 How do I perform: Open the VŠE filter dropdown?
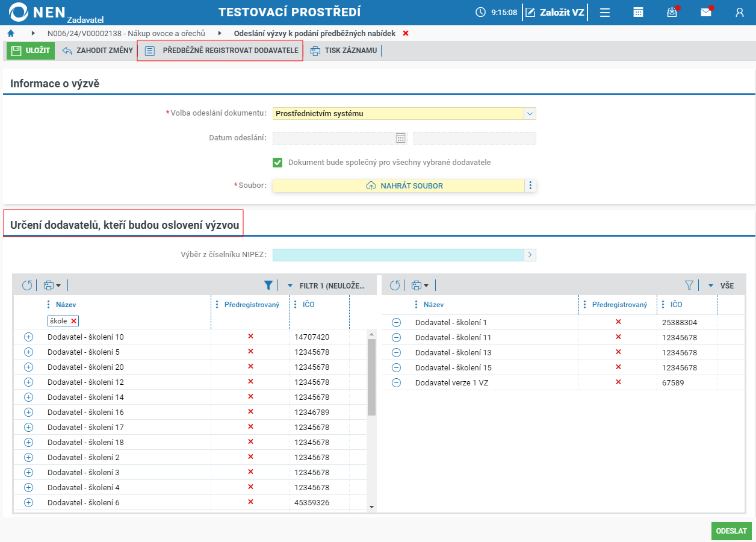[x=721, y=285]
